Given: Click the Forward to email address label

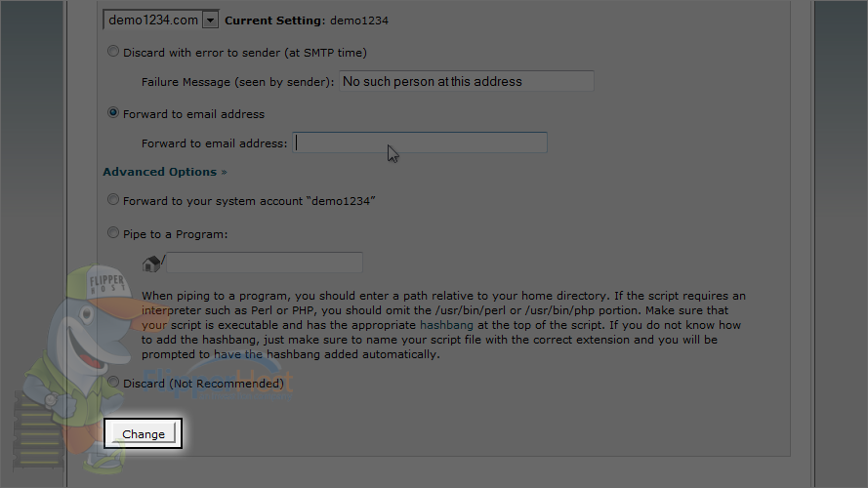Looking at the screenshot, I should [214, 143].
